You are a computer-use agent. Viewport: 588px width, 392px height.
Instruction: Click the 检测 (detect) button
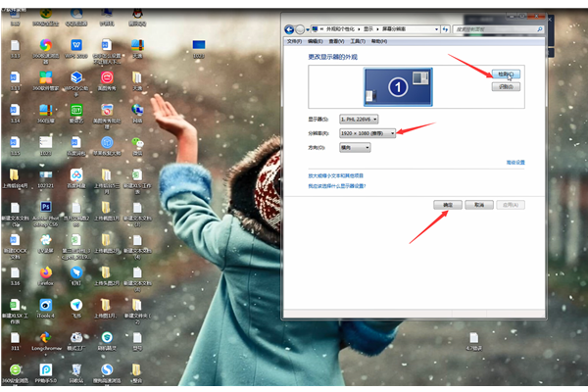coord(504,73)
